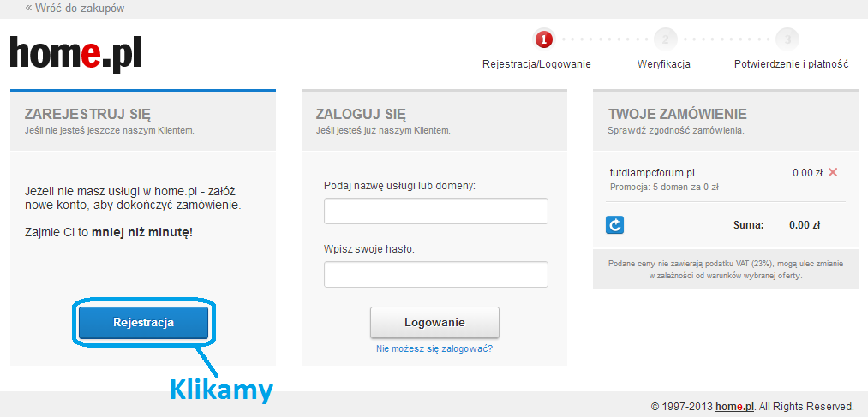Click Sprawdź zgodność zamówienia subtitle
This screenshot has height=417, width=868.
[x=675, y=131]
